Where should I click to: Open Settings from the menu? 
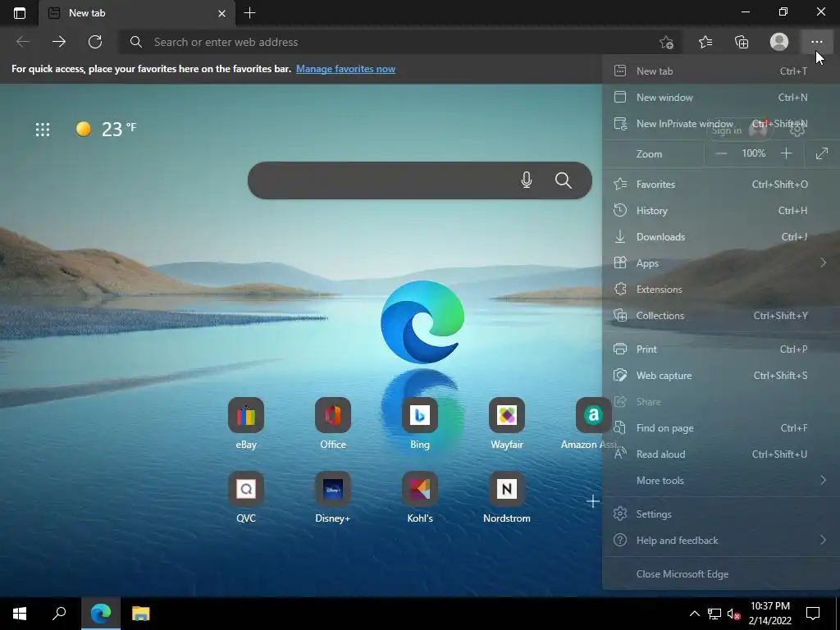pyautogui.click(x=721, y=514)
